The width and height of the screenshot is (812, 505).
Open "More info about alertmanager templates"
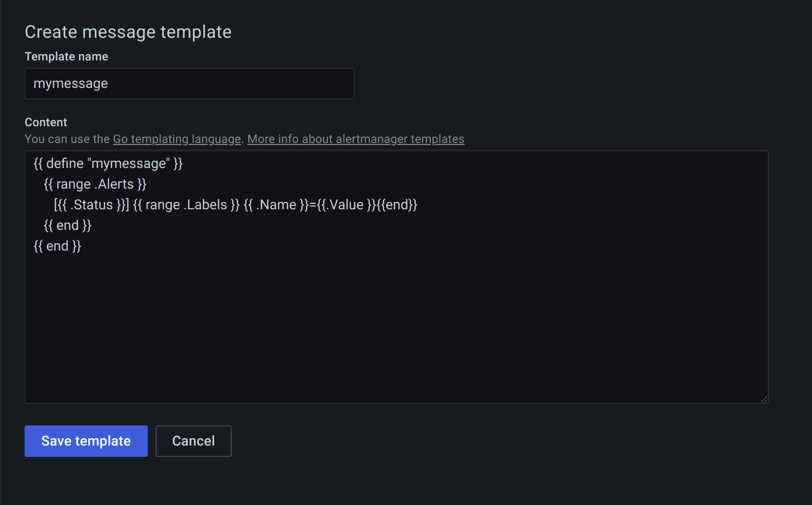[x=355, y=139]
